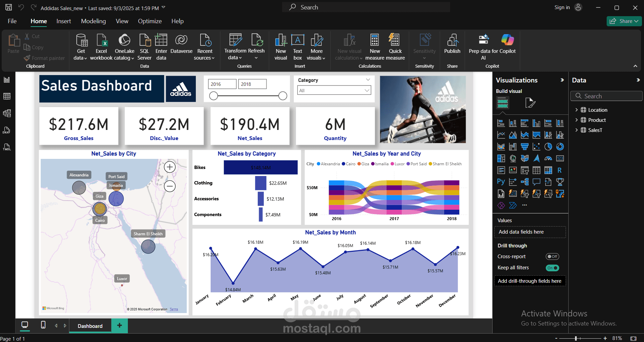Screen dimensions: 644x342
Task: Open the Optimize ribbon tab
Action: pos(150,21)
